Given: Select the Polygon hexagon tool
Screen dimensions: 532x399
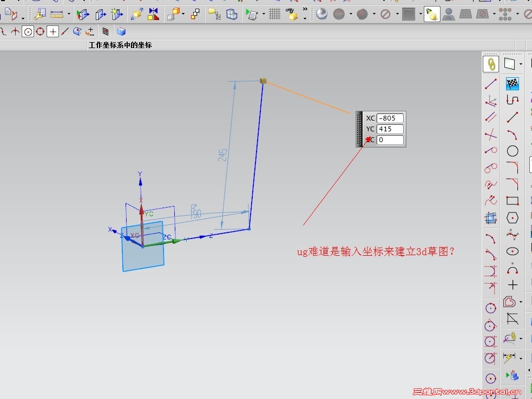Looking at the screenshot, I should pyautogui.click(x=513, y=218).
